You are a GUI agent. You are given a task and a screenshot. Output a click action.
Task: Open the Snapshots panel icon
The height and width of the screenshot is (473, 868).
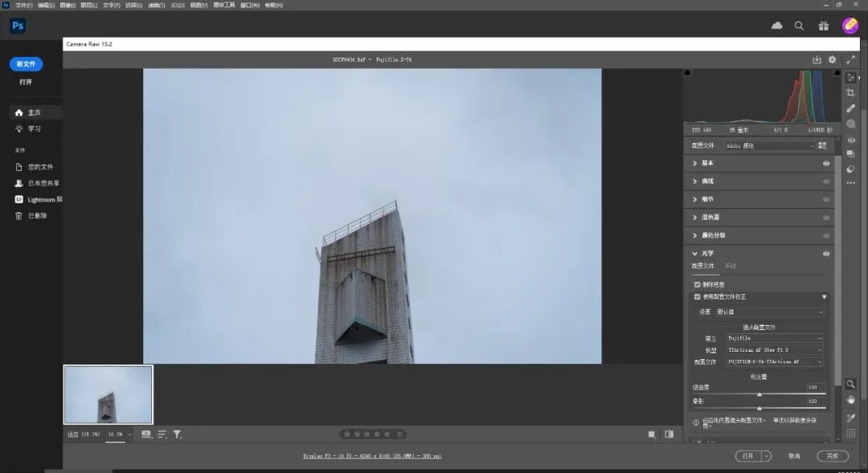pyautogui.click(x=851, y=154)
